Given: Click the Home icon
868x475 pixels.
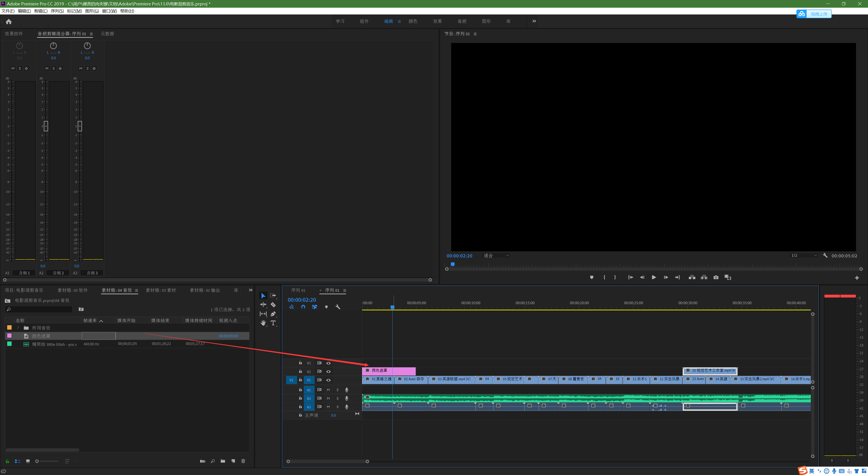Looking at the screenshot, I should pos(9,21).
